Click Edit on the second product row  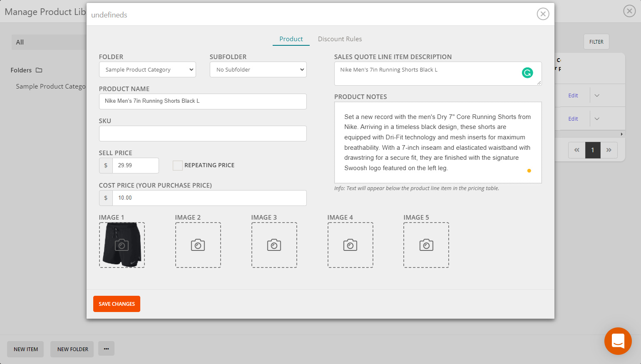coord(573,119)
